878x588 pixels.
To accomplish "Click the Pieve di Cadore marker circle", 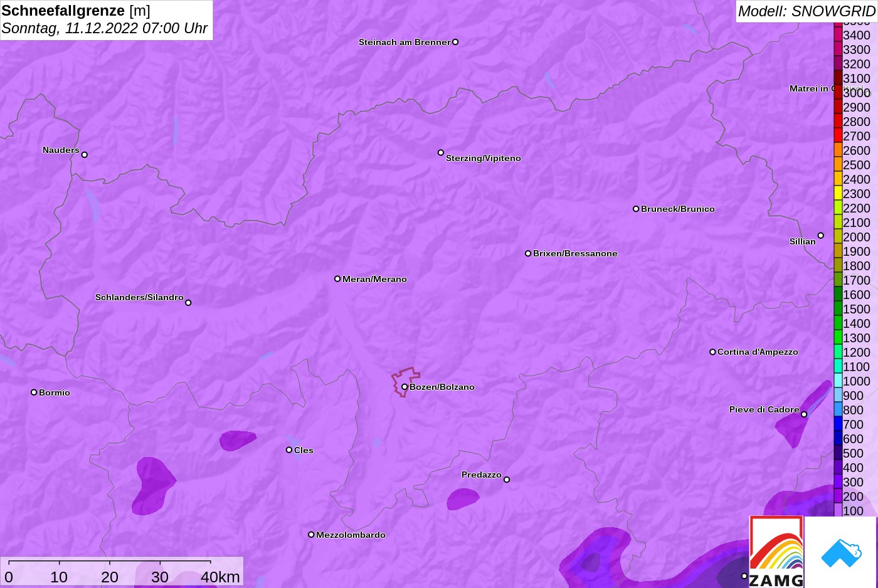I will (x=804, y=414).
